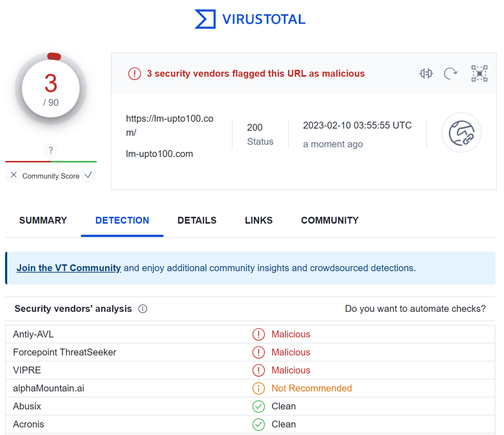
Task: Vote positive with the checkmark community button
Action: pyautogui.click(x=88, y=175)
